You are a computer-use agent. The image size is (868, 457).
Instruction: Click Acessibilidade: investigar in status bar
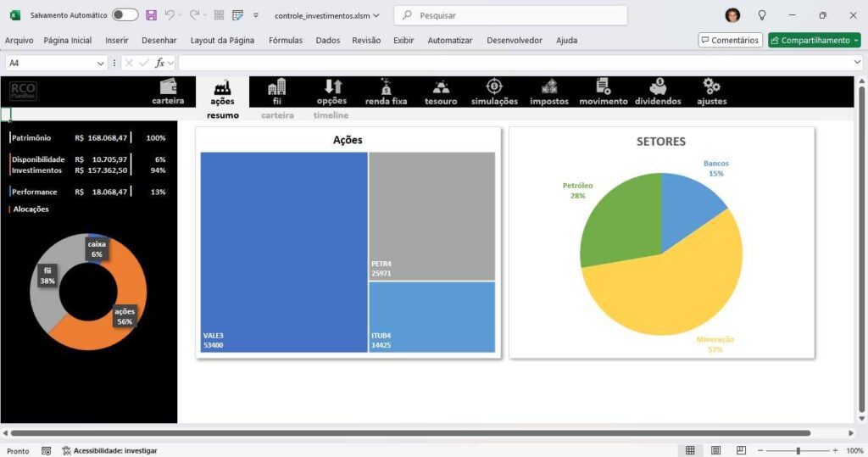tap(109, 451)
